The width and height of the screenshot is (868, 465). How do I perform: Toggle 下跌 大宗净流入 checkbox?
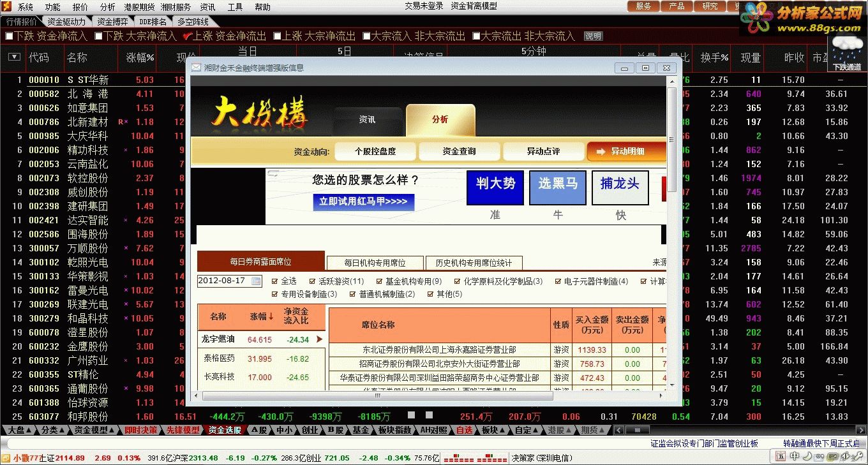98,36
